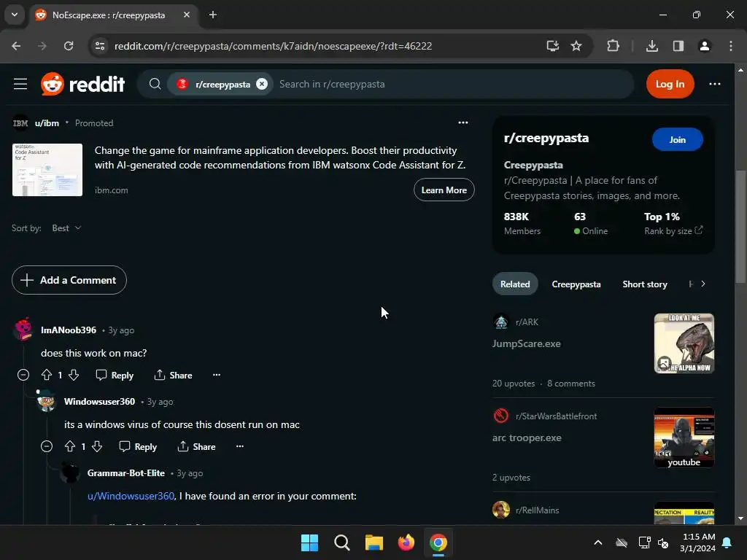
Task: Downvote ImANoob396's comment
Action: [x=74, y=376]
